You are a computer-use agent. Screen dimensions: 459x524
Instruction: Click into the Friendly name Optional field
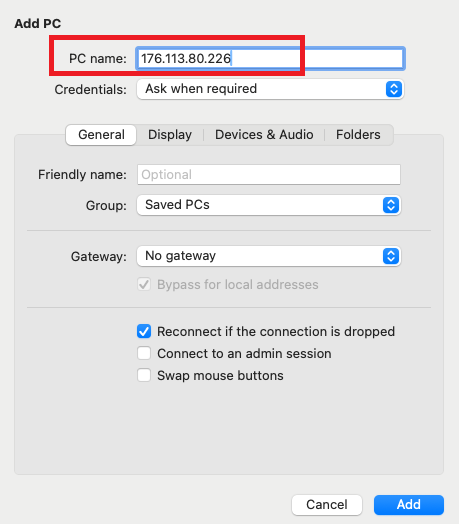coord(268,174)
